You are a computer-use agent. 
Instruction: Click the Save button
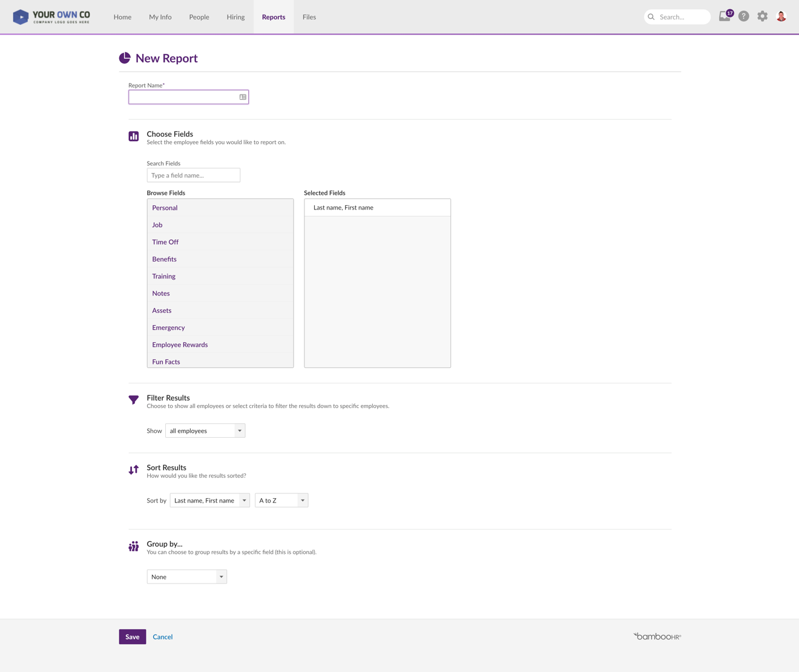point(133,636)
